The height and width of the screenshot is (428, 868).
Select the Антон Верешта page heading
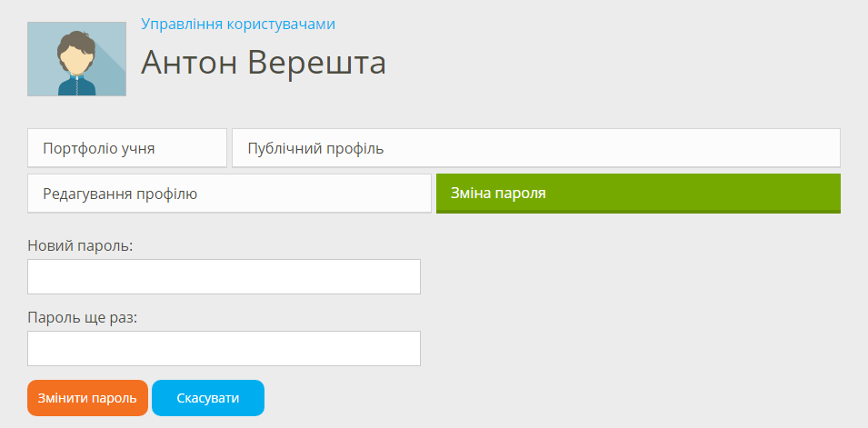point(264,63)
